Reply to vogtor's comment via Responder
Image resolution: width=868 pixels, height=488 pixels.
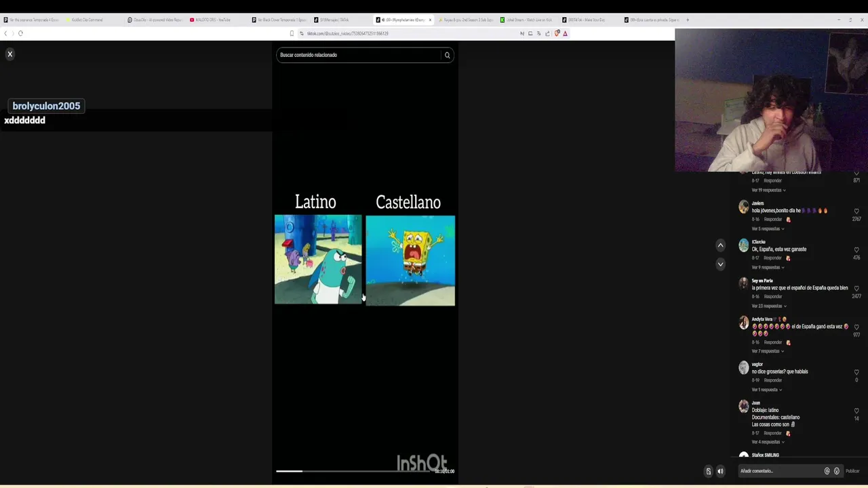click(773, 380)
